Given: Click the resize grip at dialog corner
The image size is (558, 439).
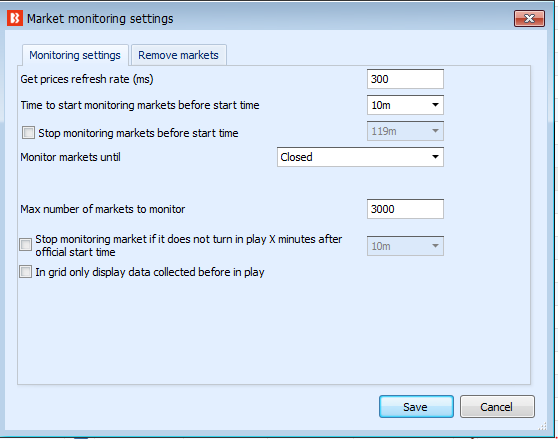Looking at the screenshot, I should pos(543,426).
